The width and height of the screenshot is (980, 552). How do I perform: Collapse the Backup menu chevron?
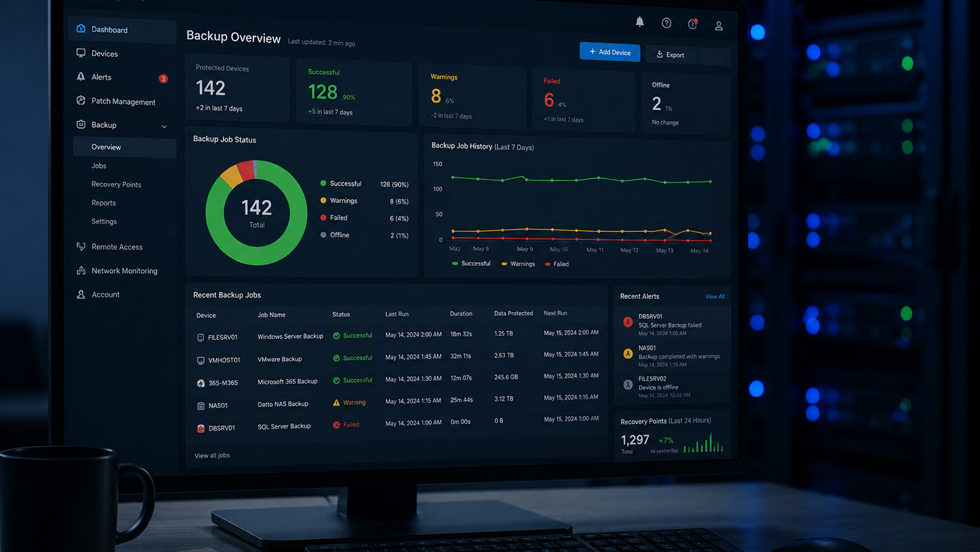(164, 126)
